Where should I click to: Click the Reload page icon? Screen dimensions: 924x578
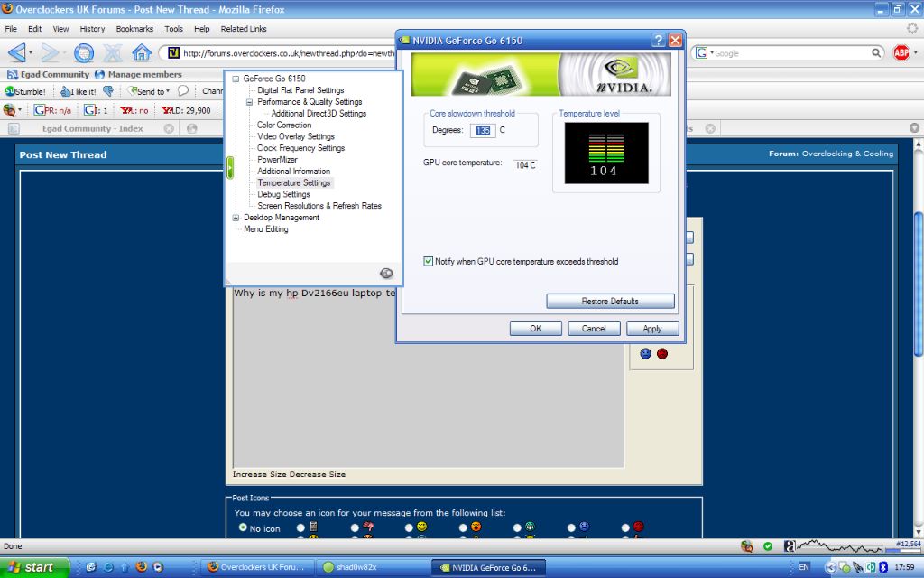point(83,52)
